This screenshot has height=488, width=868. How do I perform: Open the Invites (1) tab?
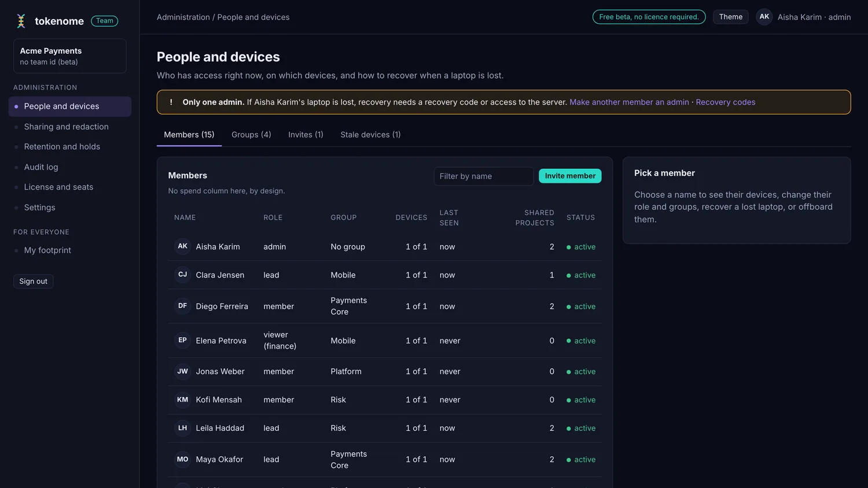tap(306, 135)
